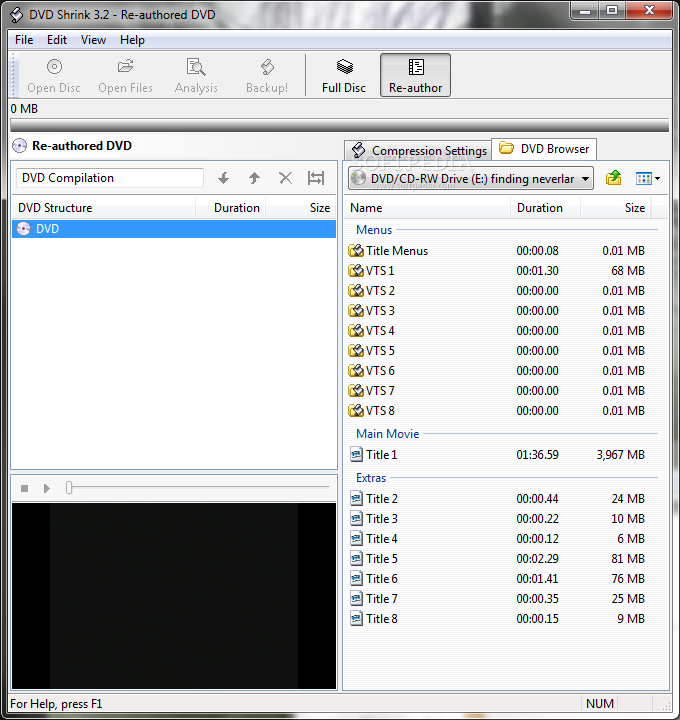The image size is (680, 720).
Task: Select the VTS 5 menu icon
Action: 356,351
